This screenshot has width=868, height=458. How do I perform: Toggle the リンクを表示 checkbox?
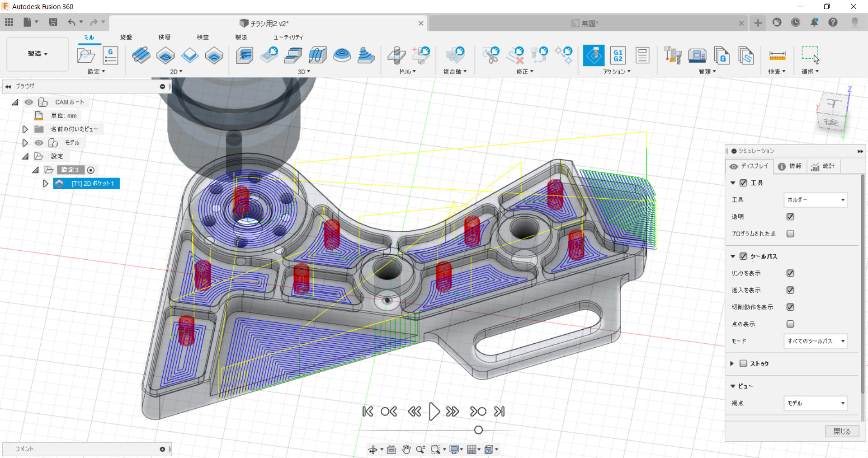[x=790, y=273]
